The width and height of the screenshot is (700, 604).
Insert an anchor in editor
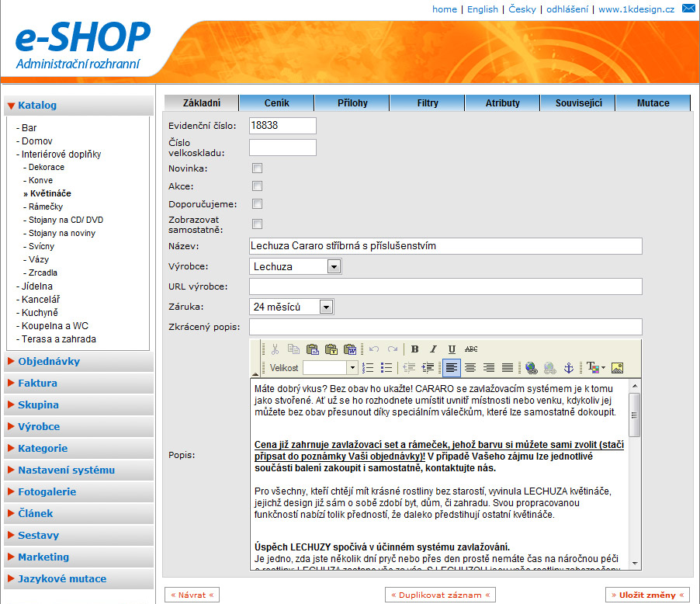point(569,368)
